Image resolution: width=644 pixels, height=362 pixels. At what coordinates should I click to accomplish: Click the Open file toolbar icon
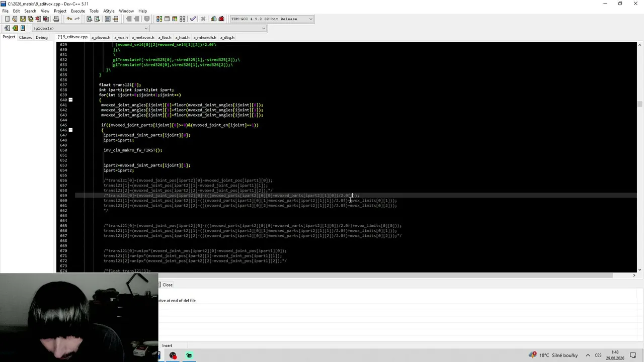coord(15,19)
